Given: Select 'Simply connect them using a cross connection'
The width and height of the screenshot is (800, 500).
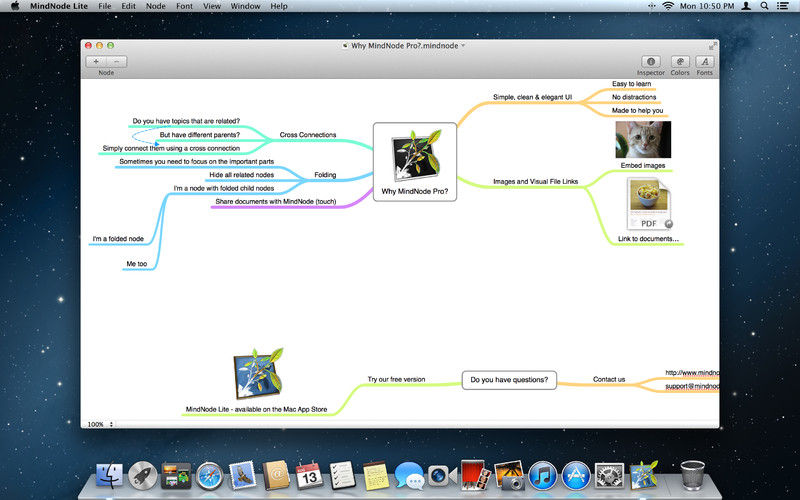Looking at the screenshot, I should [171, 148].
